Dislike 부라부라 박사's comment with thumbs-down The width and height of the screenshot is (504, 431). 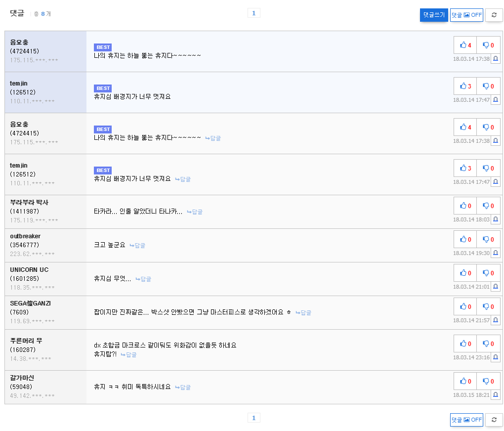488,206
